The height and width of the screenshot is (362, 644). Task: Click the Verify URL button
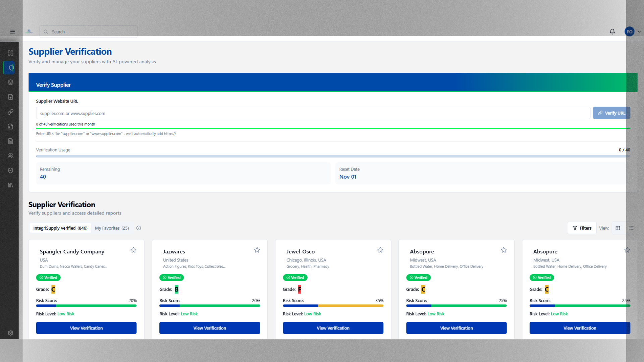coord(611,113)
